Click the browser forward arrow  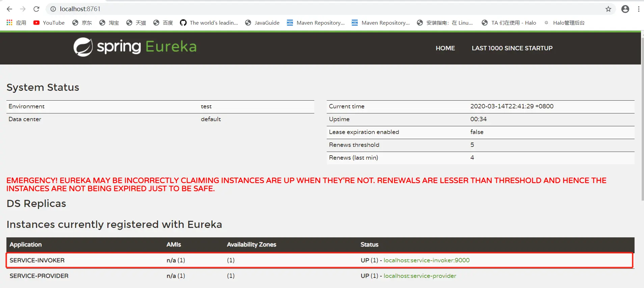coord(23,9)
